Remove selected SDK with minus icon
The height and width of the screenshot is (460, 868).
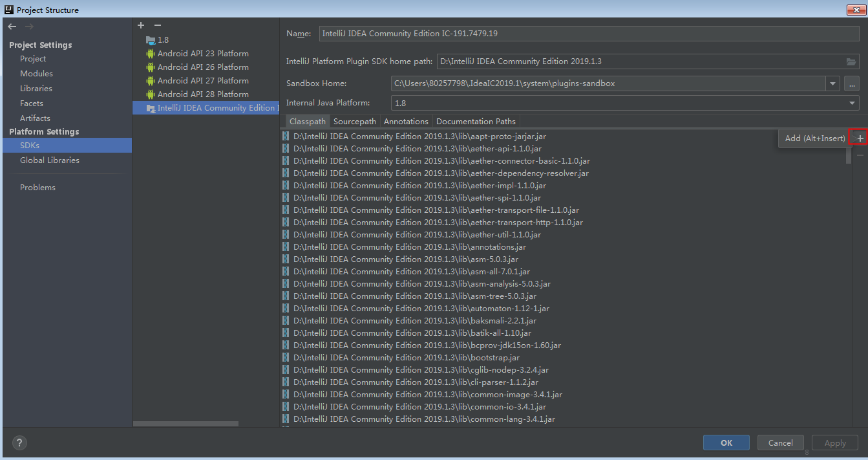tap(157, 25)
